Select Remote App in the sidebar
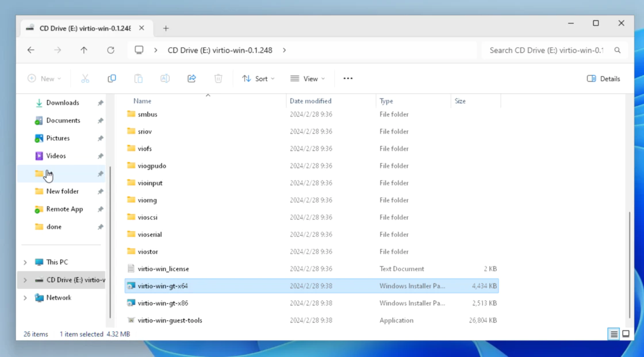The width and height of the screenshot is (644, 357). tap(64, 209)
